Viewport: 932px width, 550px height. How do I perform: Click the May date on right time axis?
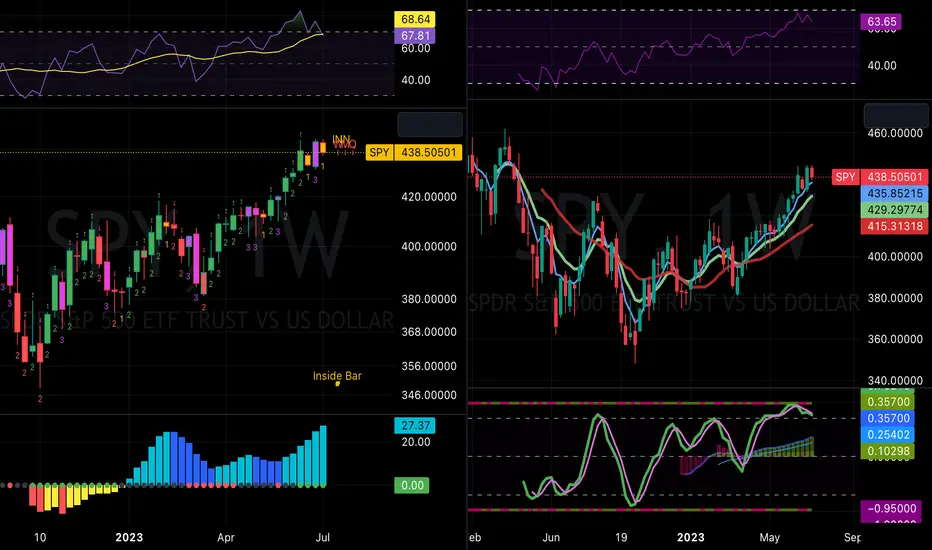click(769, 538)
